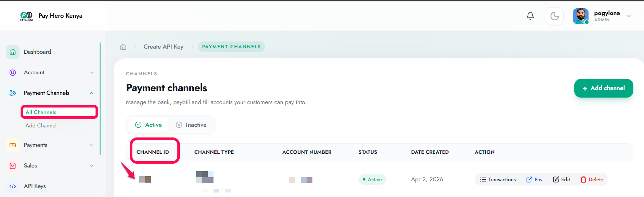Click the Dashboard home icon in sidebar
This screenshot has height=197, width=644.
pyautogui.click(x=13, y=52)
